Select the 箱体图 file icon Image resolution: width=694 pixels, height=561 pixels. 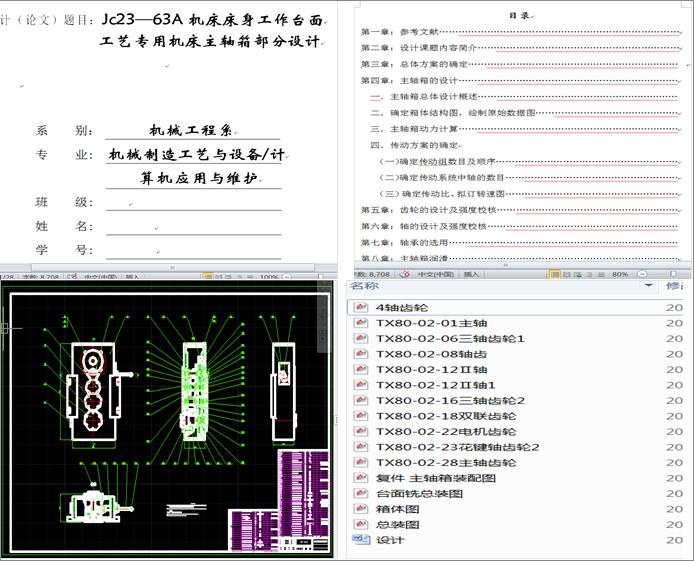(361, 509)
